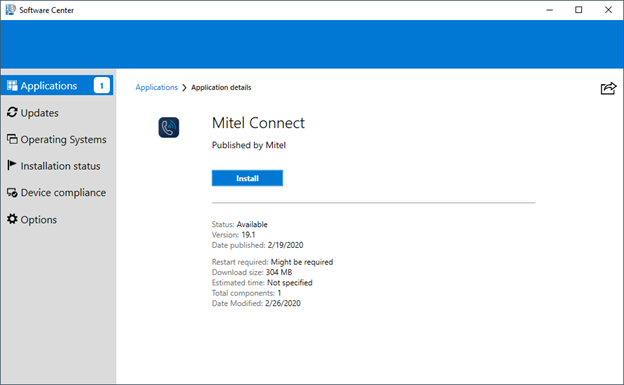
Task: Click the Date Modified 2/26/2020 value
Action: [x=283, y=303]
